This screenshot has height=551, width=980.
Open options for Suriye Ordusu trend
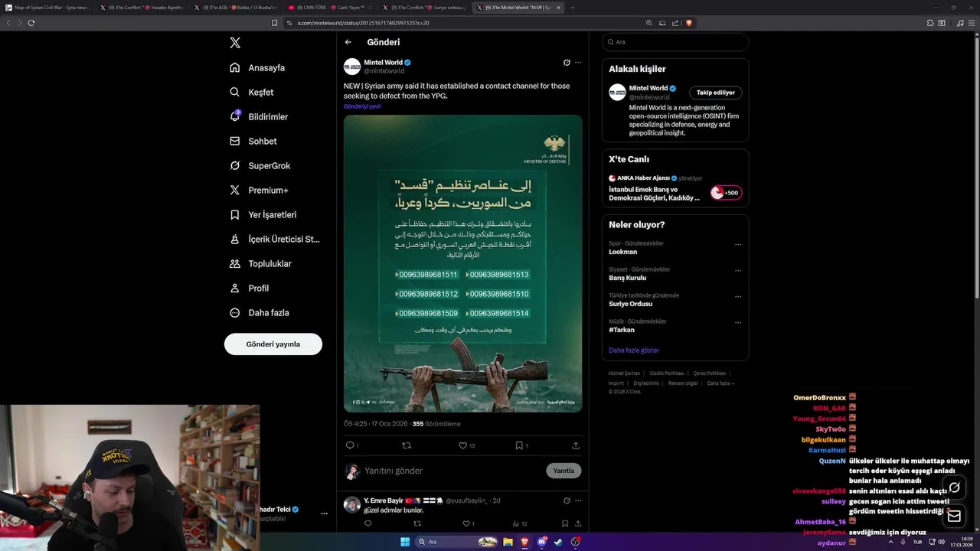(738, 297)
